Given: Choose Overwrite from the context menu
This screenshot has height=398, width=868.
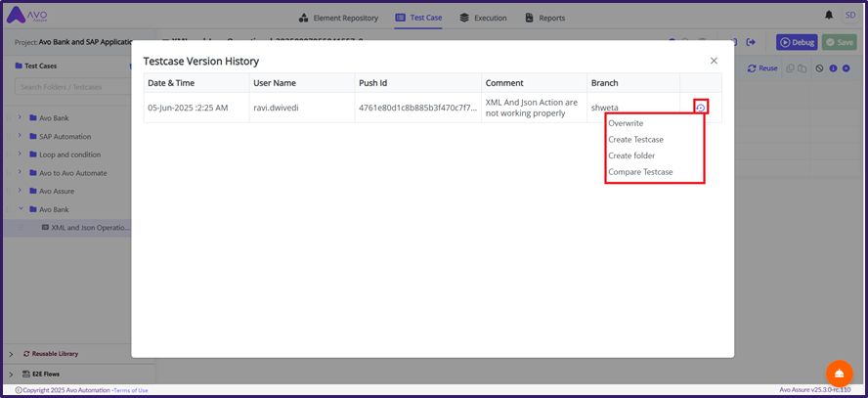Looking at the screenshot, I should point(626,123).
